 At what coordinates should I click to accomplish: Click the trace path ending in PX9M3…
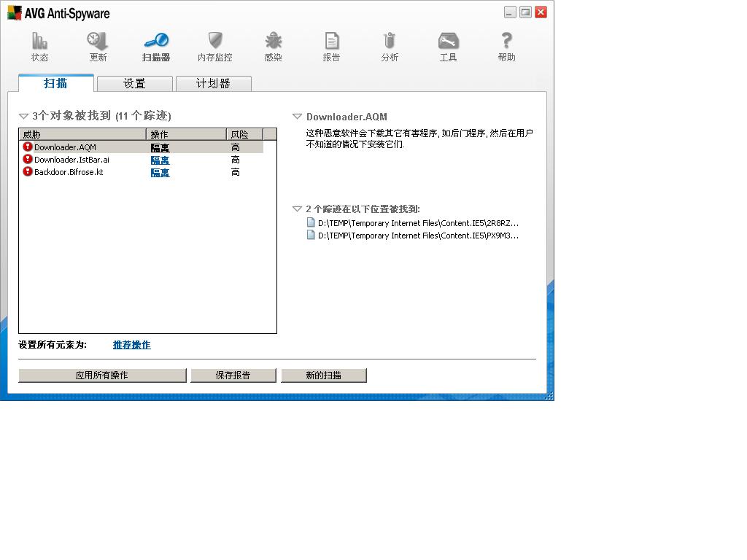(x=418, y=236)
